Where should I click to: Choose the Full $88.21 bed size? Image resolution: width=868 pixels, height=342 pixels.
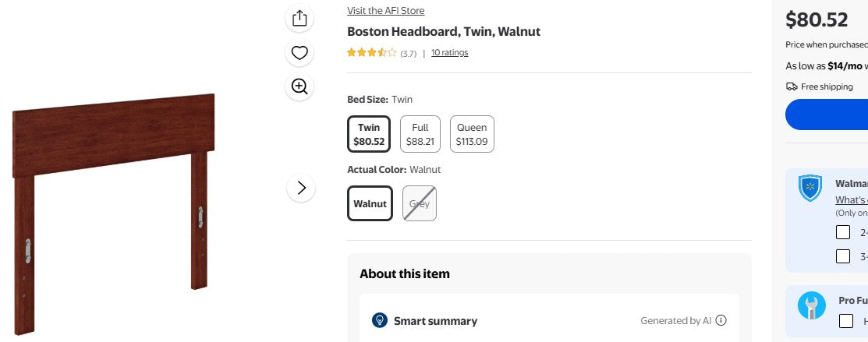click(420, 134)
